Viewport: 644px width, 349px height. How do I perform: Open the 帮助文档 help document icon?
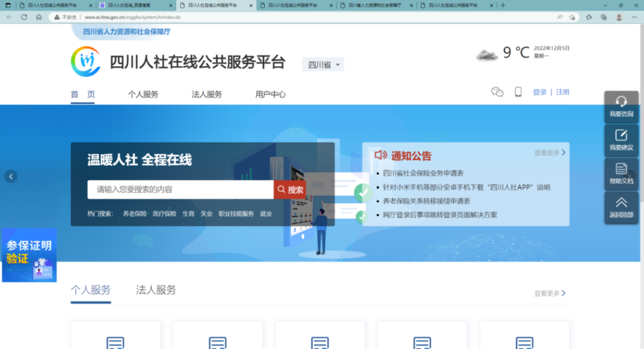tap(621, 170)
